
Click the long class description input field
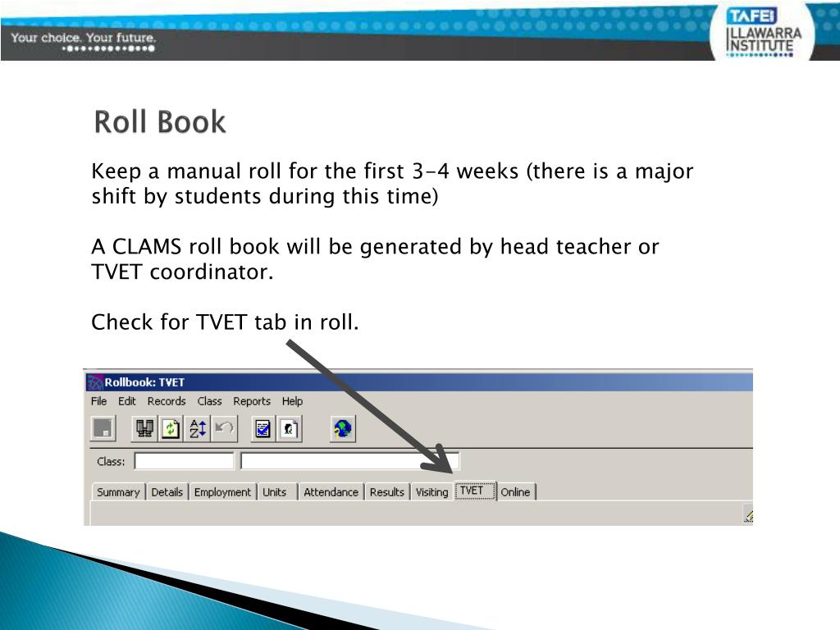point(349,461)
